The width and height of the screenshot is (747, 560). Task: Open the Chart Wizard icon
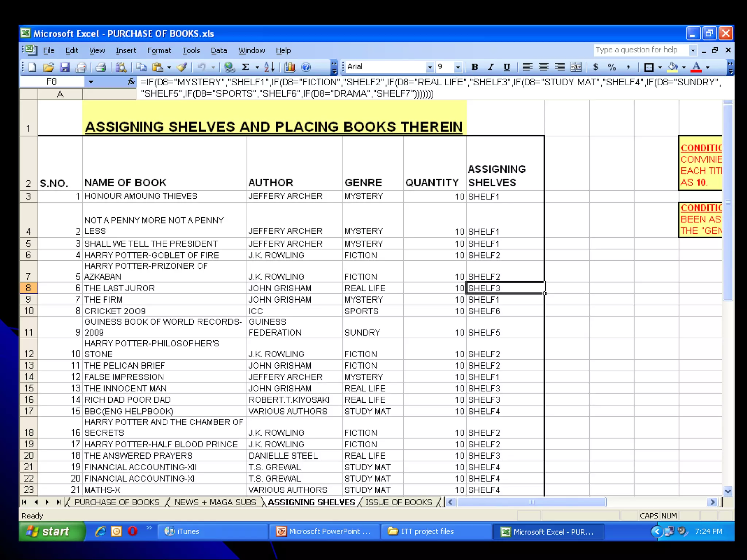tap(290, 67)
